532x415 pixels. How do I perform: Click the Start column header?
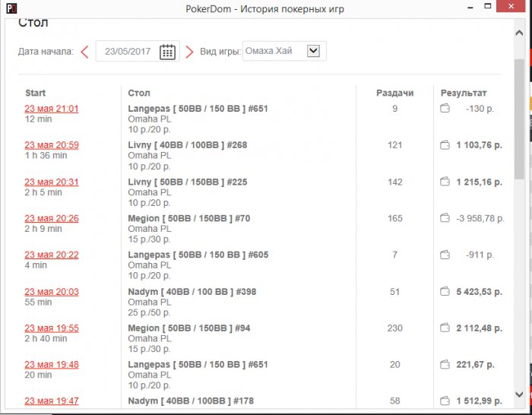(x=35, y=93)
